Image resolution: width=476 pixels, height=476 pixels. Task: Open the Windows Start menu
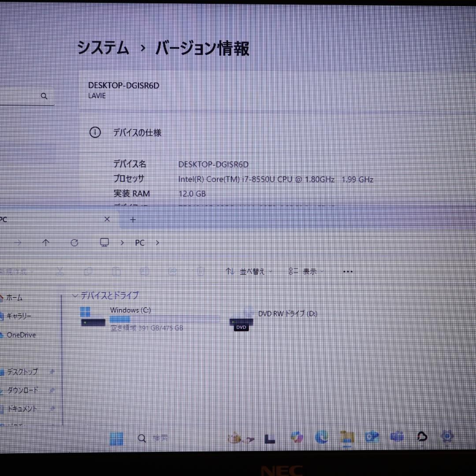coord(116,438)
